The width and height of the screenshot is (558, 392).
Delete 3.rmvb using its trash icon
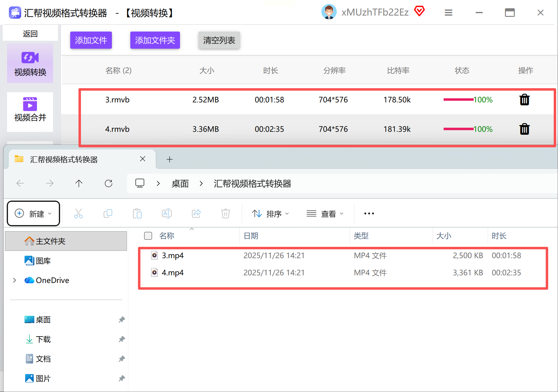point(524,100)
